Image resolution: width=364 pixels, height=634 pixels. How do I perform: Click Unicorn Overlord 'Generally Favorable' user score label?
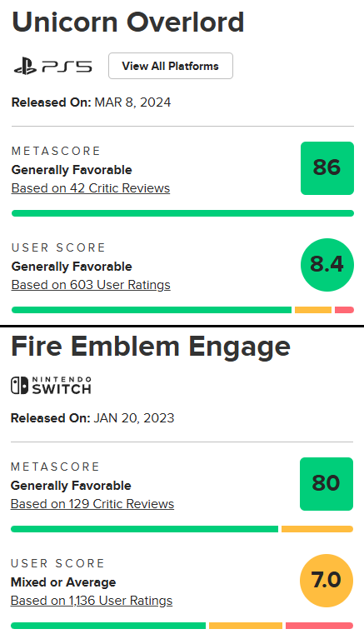point(72,267)
